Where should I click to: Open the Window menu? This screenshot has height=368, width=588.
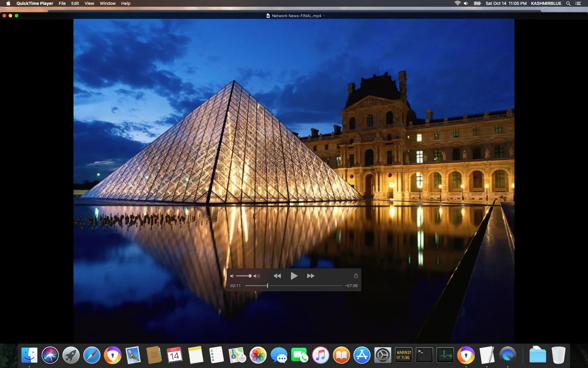(x=107, y=3)
